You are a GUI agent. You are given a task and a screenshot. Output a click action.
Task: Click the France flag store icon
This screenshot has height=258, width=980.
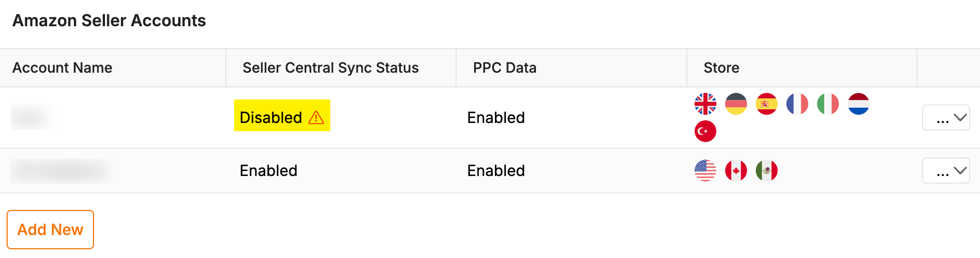797,104
